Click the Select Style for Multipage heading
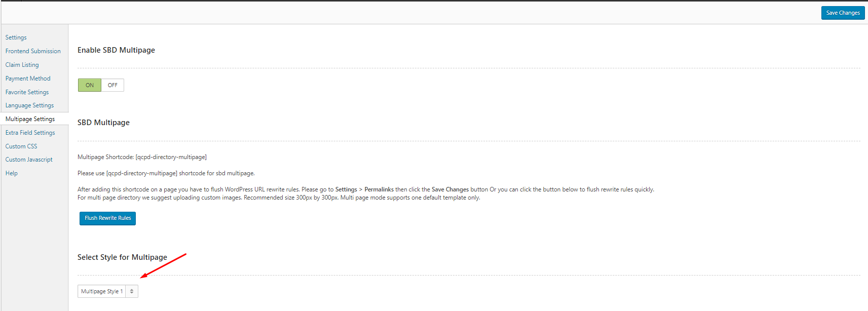Viewport: 868px width, 311px height. click(x=122, y=257)
